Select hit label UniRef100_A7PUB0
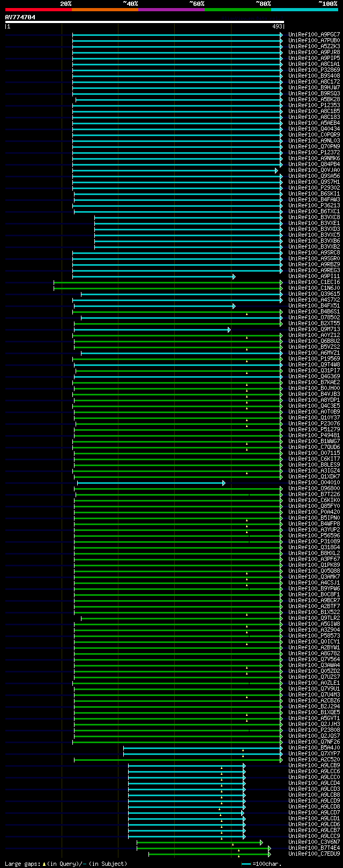 coord(314,41)
